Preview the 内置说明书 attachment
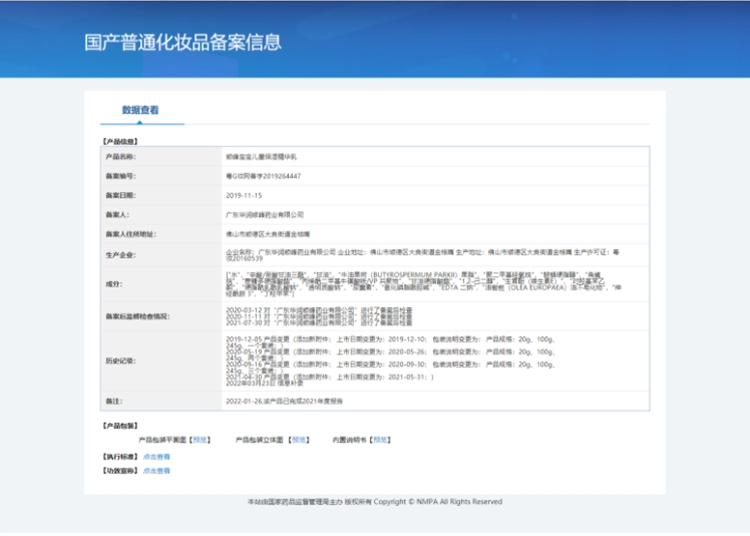The image size is (750, 536). [380, 440]
